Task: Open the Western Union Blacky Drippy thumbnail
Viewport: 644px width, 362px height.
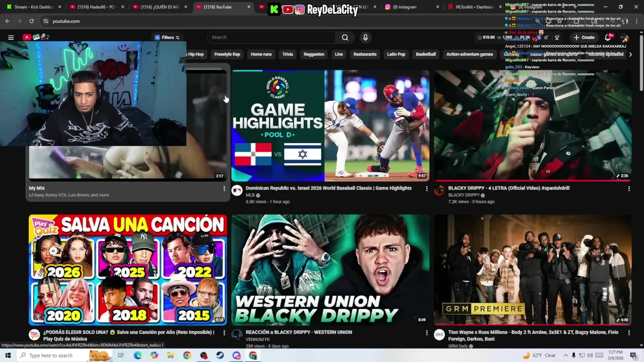Action: (x=330, y=269)
